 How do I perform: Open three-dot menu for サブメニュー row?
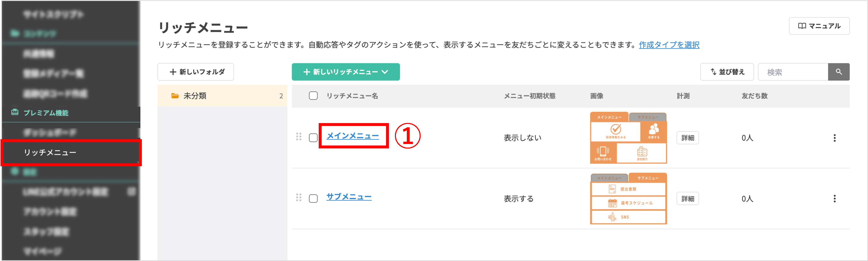click(834, 199)
